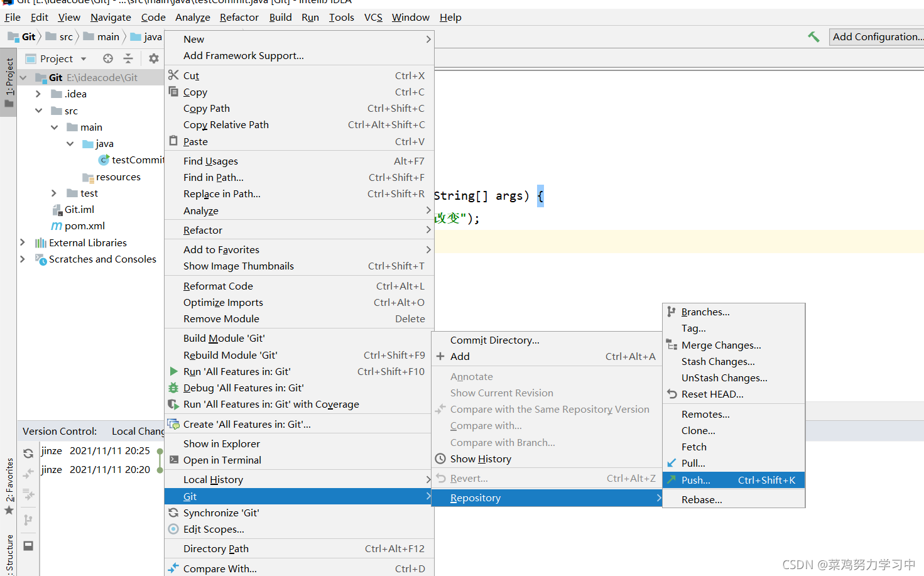
Task: Click the Branches icon in Repository submenu
Action: (x=671, y=312)
